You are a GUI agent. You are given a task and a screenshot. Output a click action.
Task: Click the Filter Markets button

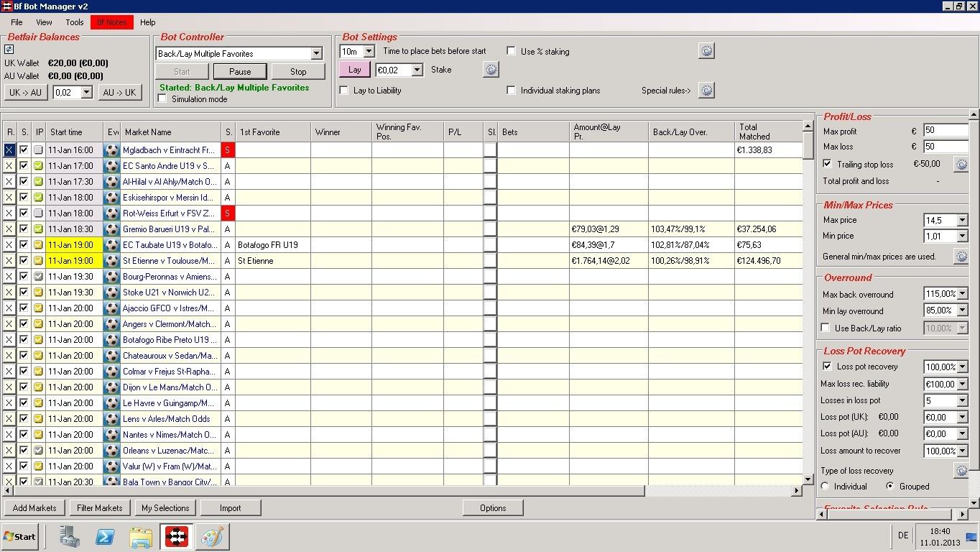(x=100, y=508)
